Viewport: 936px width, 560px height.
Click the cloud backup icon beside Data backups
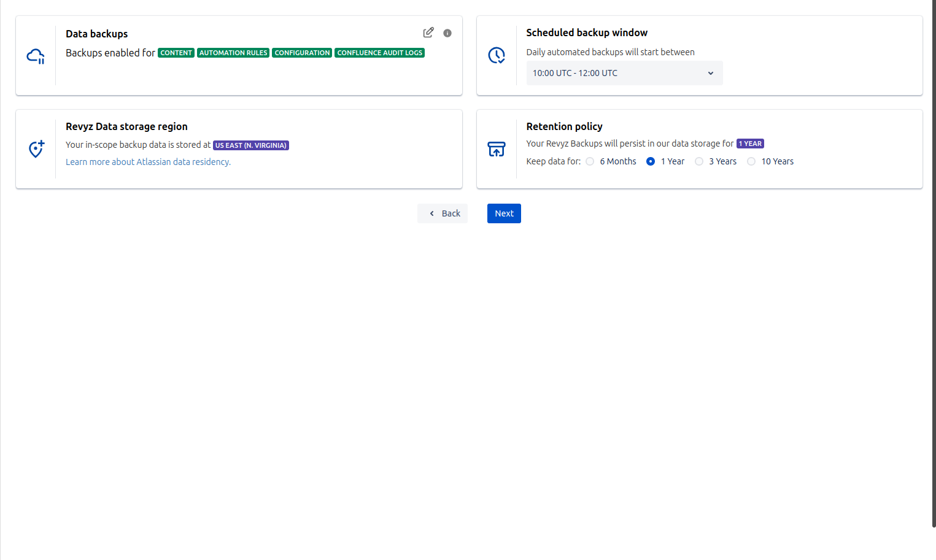[x=36, y=55]
